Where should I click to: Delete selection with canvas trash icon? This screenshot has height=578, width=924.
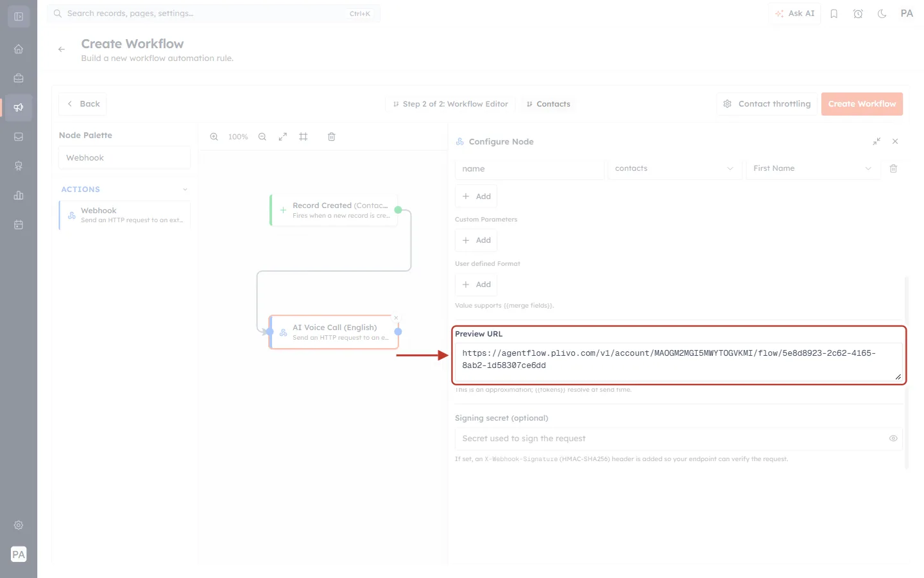(332, 137)
